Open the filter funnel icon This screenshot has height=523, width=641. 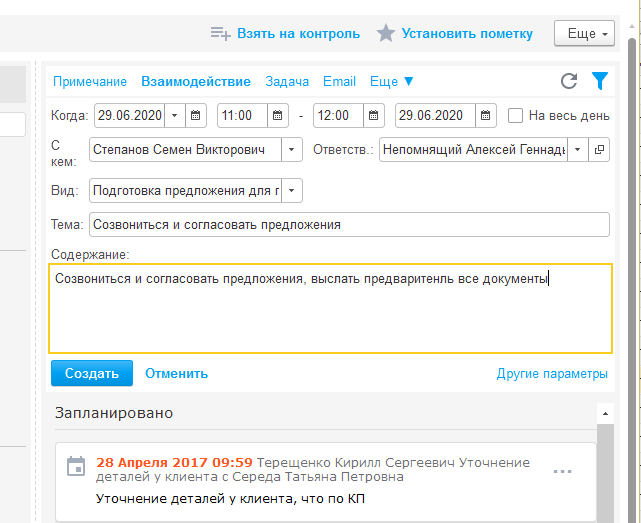600,81
